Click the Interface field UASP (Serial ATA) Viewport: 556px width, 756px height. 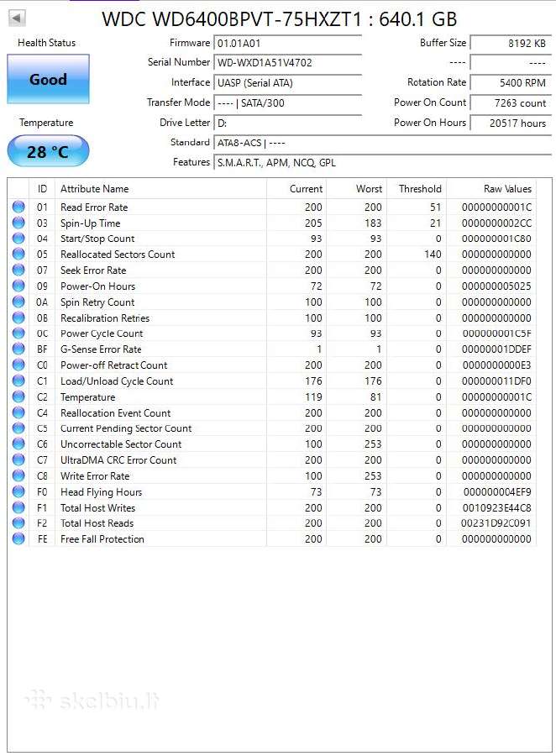(x=287, y=83)
